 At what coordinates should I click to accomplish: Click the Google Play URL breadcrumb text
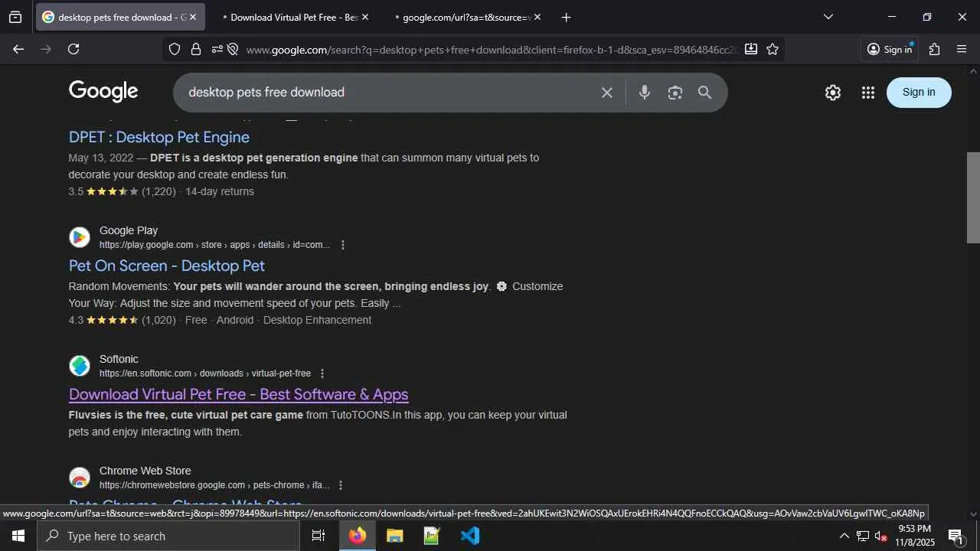[x=214, y=245]
